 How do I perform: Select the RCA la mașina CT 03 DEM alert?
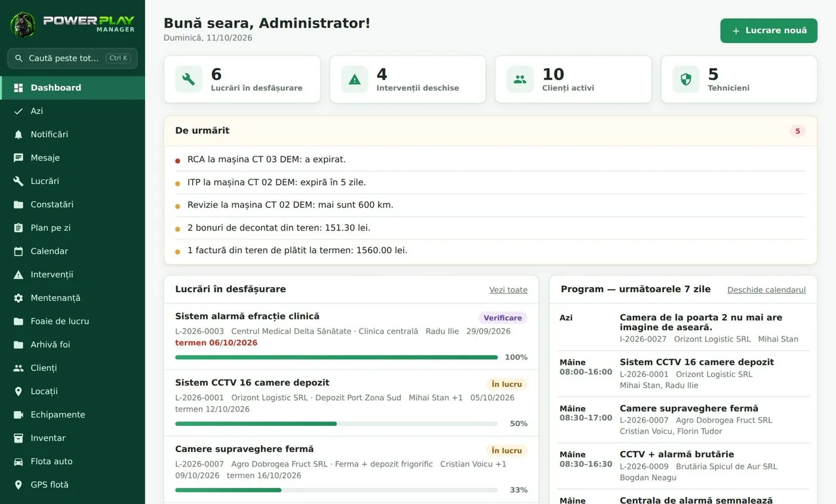(490, 159)
